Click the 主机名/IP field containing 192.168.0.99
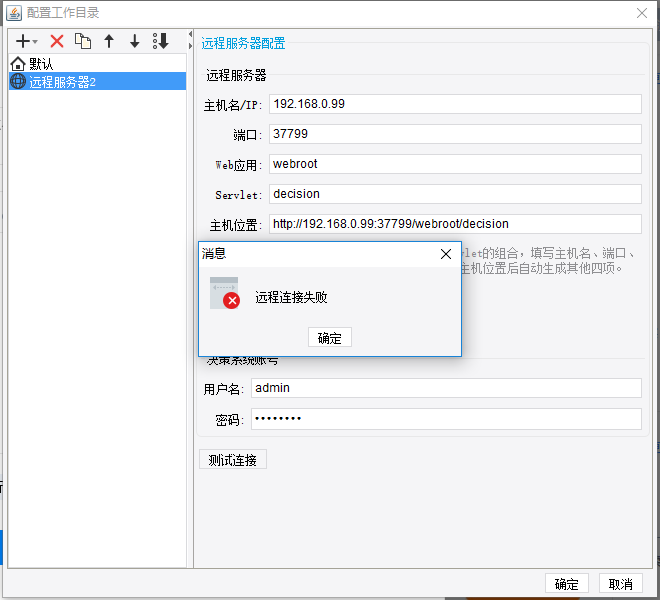The width and height of the screenshot is (660, 600). tap(455, 104)
